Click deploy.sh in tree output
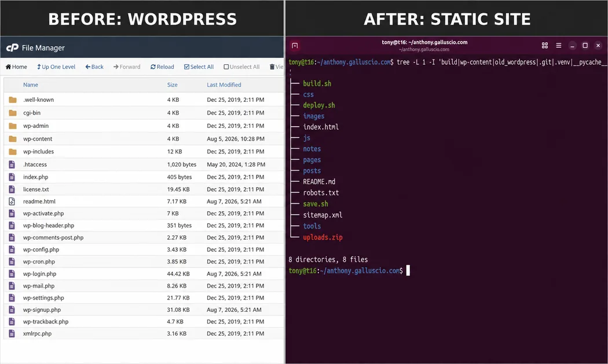 (x=319, y=105)
